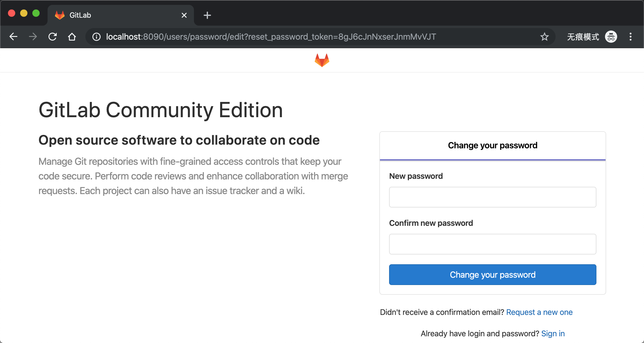Screen dimensions: 644x343
Task: Open the Chrome three-dot menu
Action: [x=631, y=37]
